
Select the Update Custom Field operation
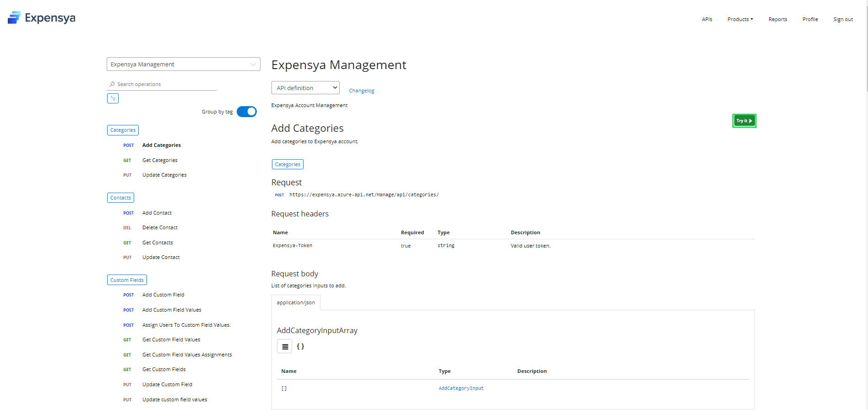tap(167, 384)
